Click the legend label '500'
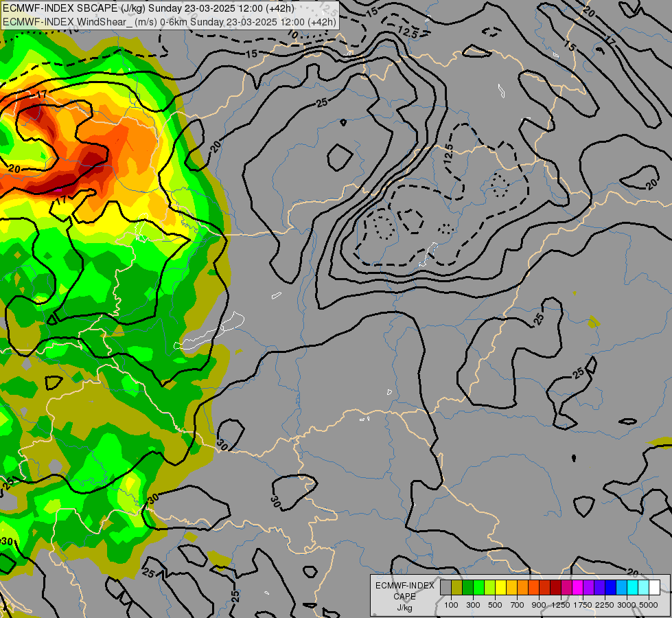672x618 pixels. coord(495,605)
